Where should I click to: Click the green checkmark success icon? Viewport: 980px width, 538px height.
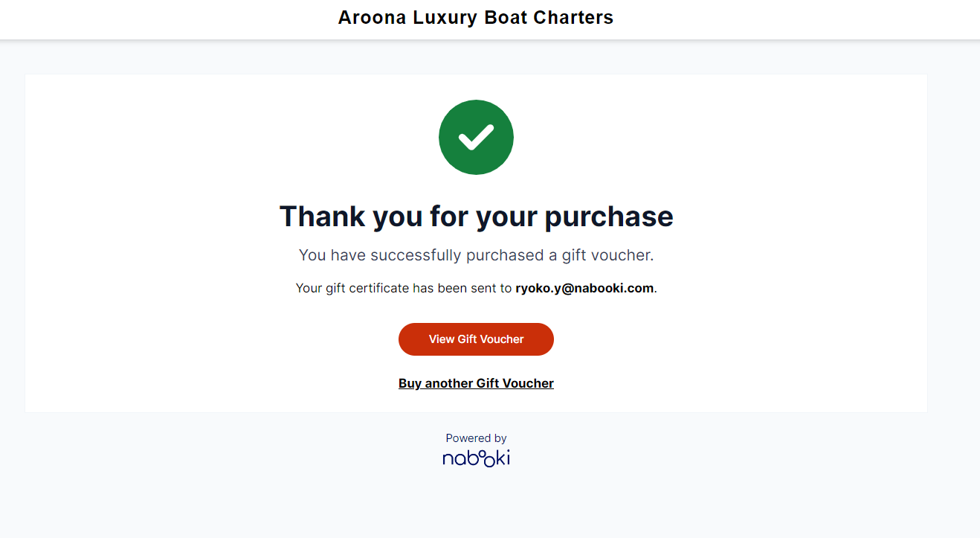476,138
